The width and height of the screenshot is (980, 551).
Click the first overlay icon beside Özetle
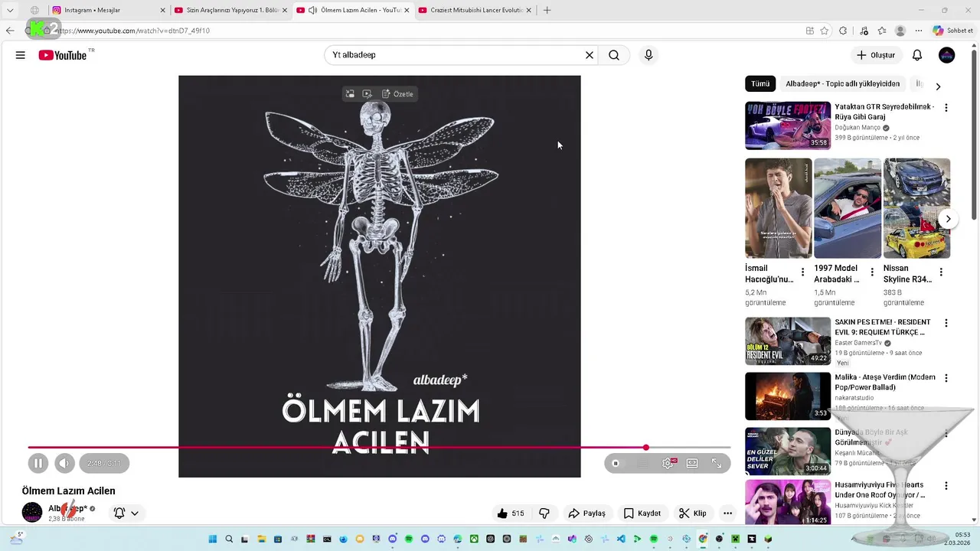[x=350, y=94]
